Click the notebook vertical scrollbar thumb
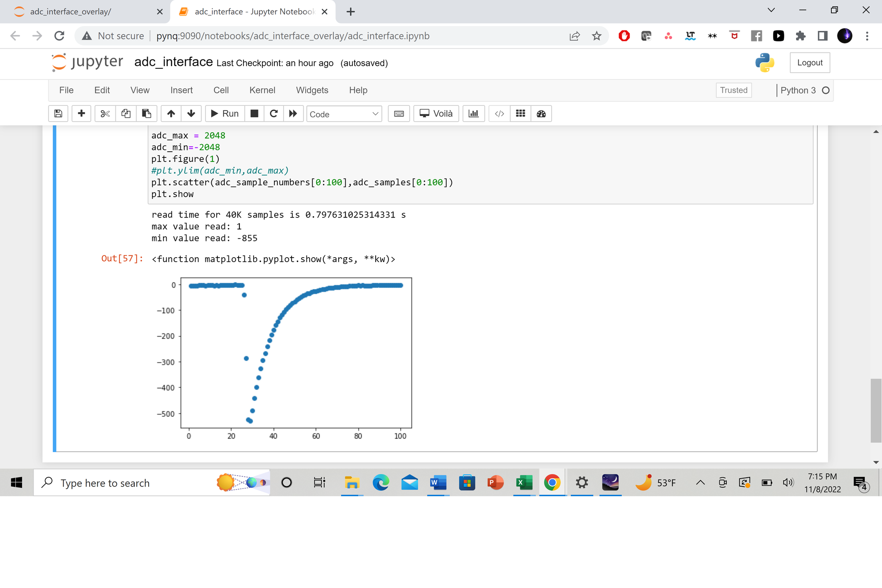The height and width of the screenshot is (588, 882). pyautogui.click(x=876, y=410)
